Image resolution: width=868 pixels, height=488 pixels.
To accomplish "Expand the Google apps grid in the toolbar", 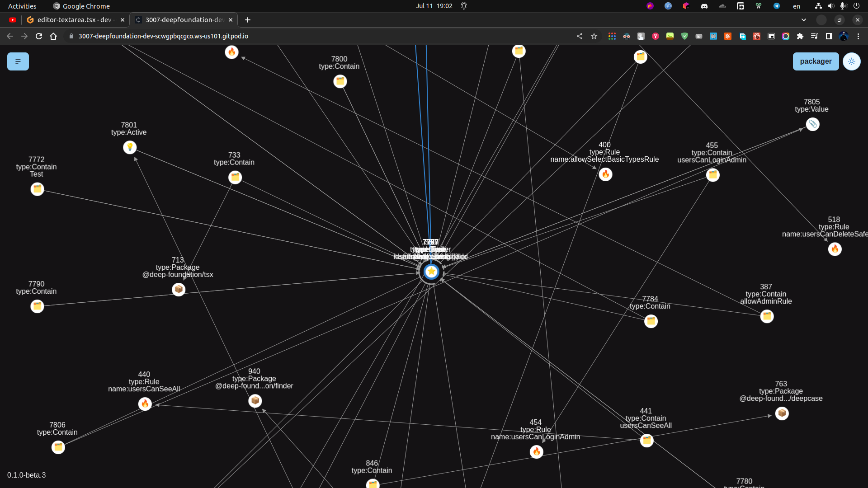I will click(612, 36).
